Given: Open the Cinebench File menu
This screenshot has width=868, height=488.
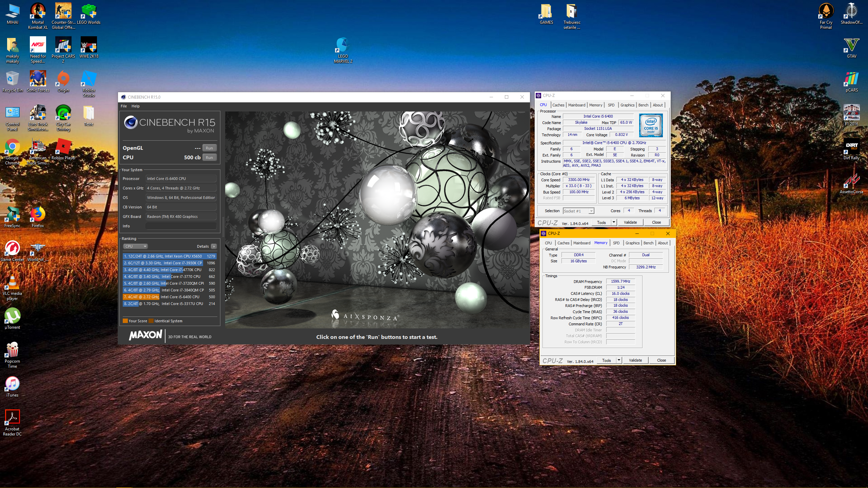Looking at the screenshot, I should [x=124, y=106].
